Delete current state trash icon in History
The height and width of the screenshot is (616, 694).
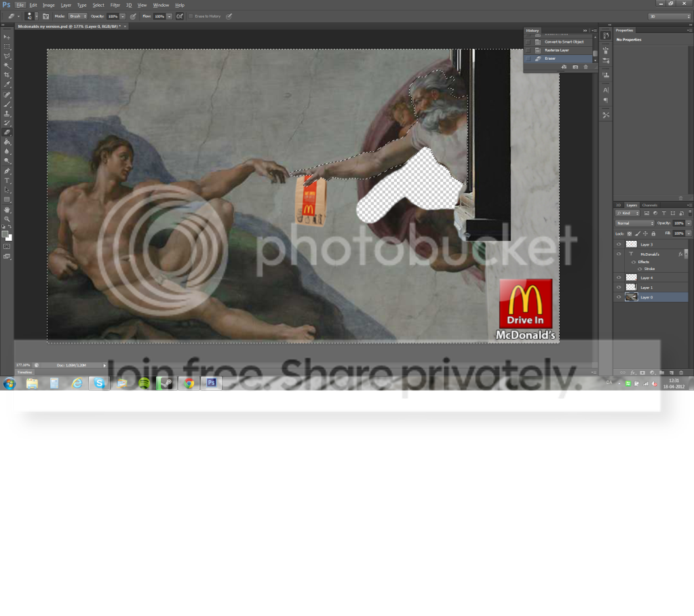click(x=585, y=66)
